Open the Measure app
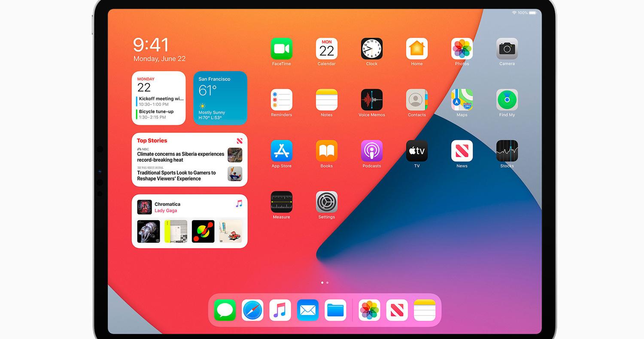The image size is (644, 339). pos(281,202)
